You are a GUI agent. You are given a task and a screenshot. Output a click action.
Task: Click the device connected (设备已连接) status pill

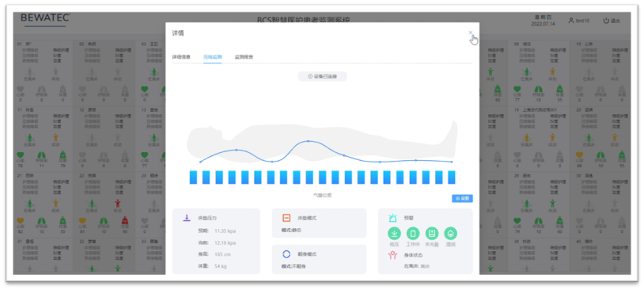click(323, 77)
